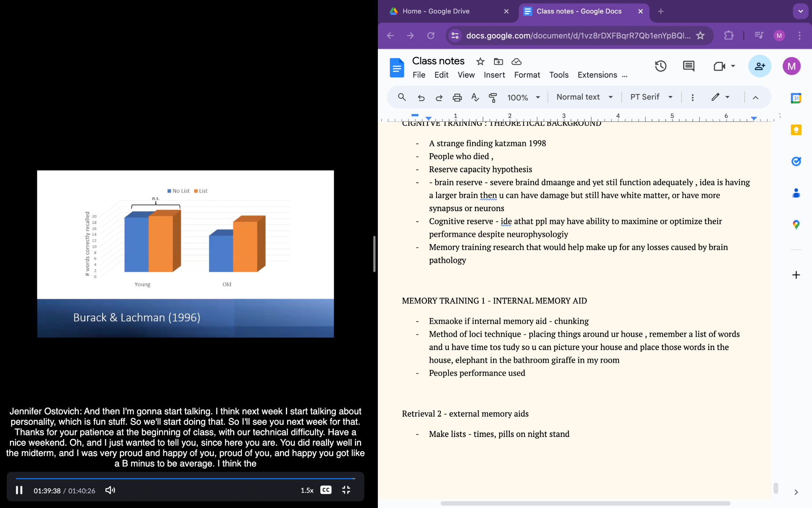
Task: Open Google Keep in side panel
Action: [x=796, y=130]
